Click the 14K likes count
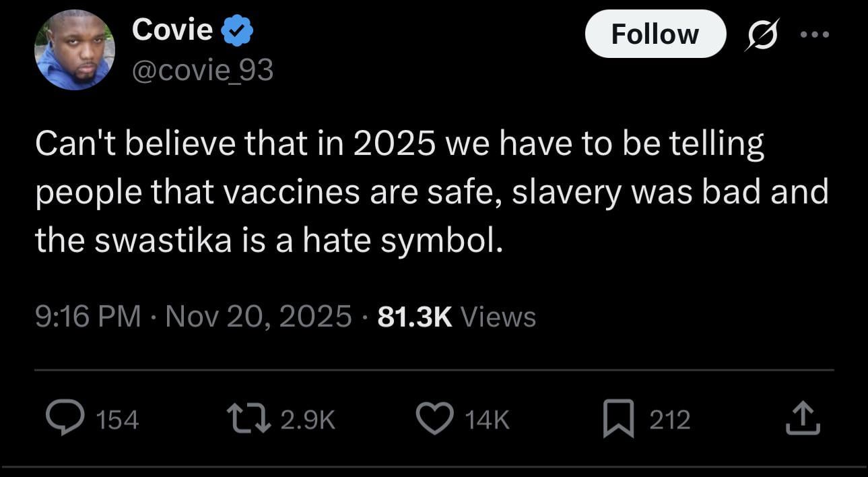Viewport: 868px width, 477px height. [x=487, y=420]
